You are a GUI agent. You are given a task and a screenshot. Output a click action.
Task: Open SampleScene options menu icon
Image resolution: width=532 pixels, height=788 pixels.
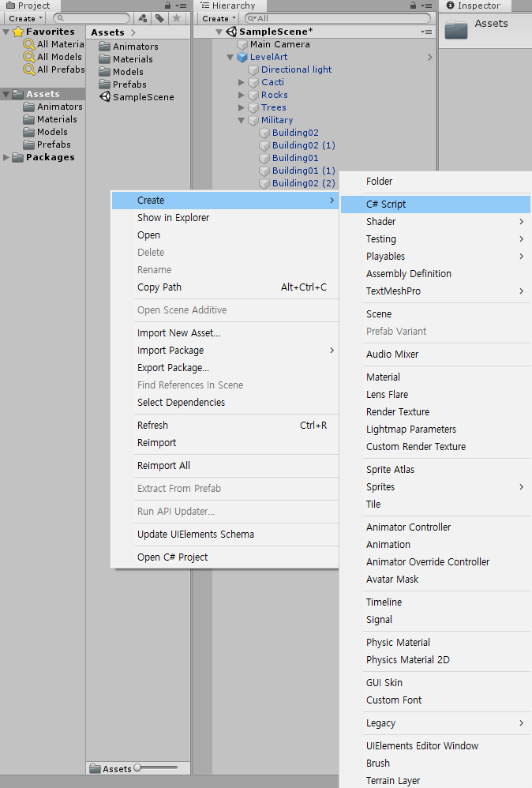pyautogui.click(x=426, y=32)
